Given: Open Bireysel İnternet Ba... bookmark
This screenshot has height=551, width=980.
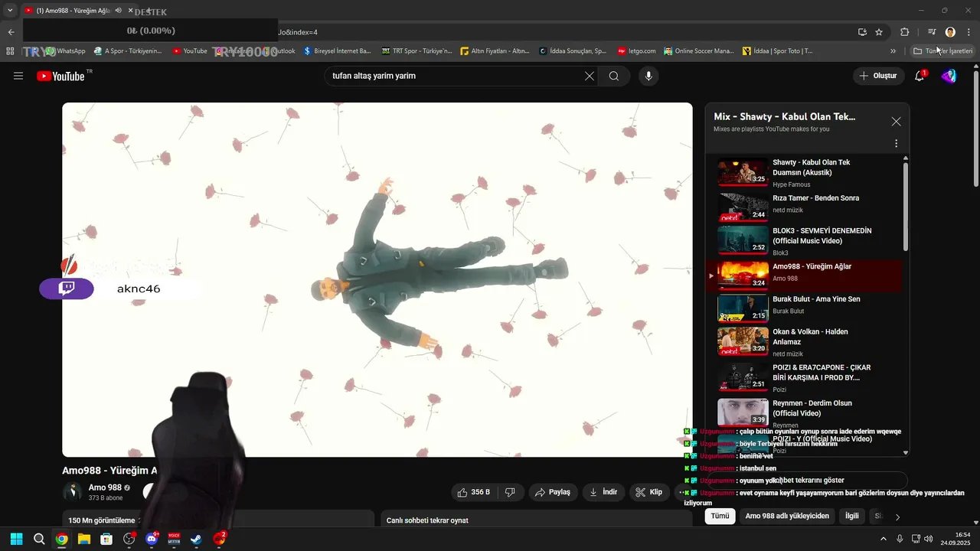Looking at the screenshot, I should point(337,51).
